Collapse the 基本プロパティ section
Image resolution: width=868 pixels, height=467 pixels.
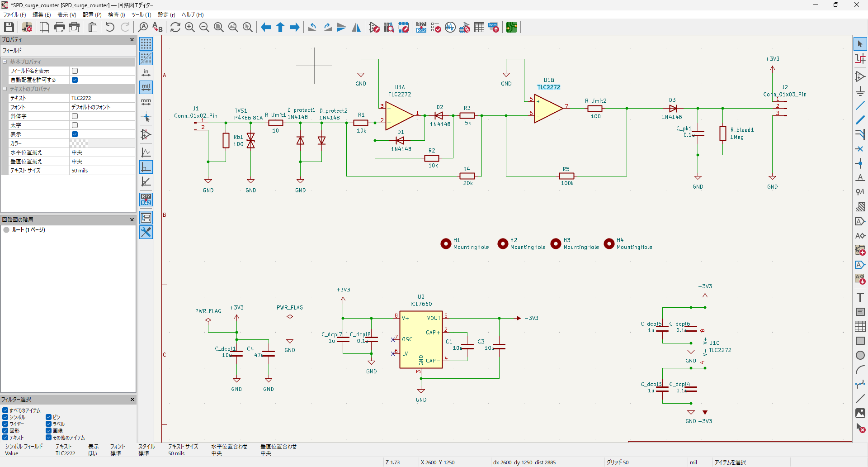point(5,62)
